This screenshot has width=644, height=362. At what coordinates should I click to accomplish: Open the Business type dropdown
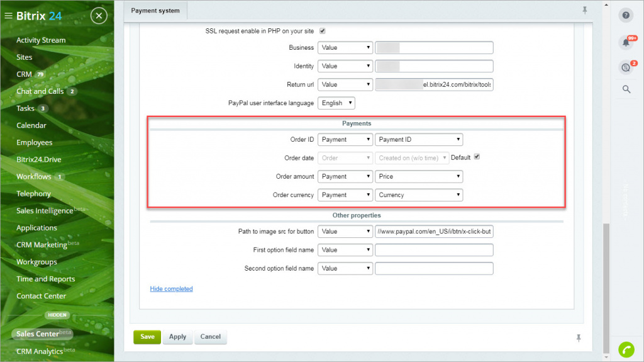[x=345, y=48]
